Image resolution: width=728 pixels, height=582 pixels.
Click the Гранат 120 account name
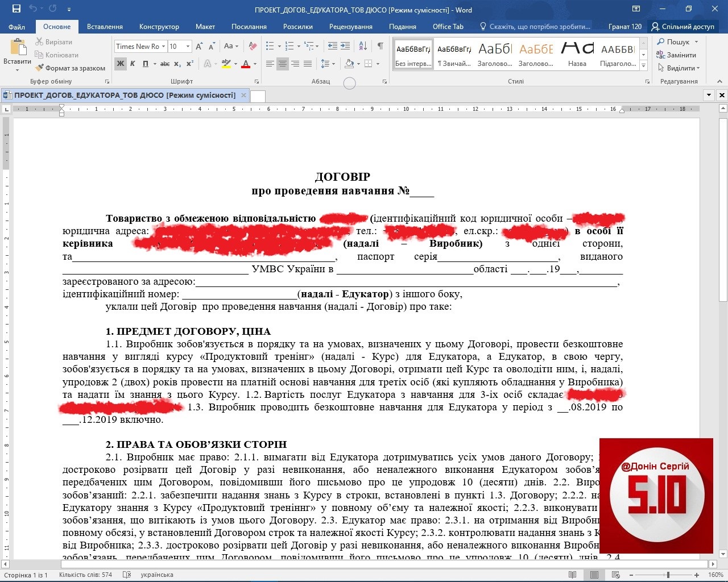(x=625, y=27)
